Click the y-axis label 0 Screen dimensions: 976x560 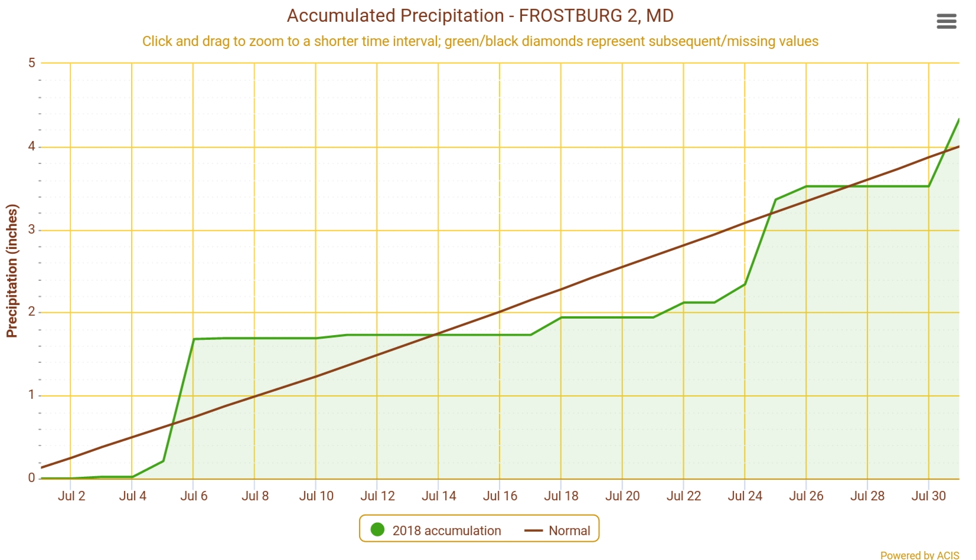32,478
